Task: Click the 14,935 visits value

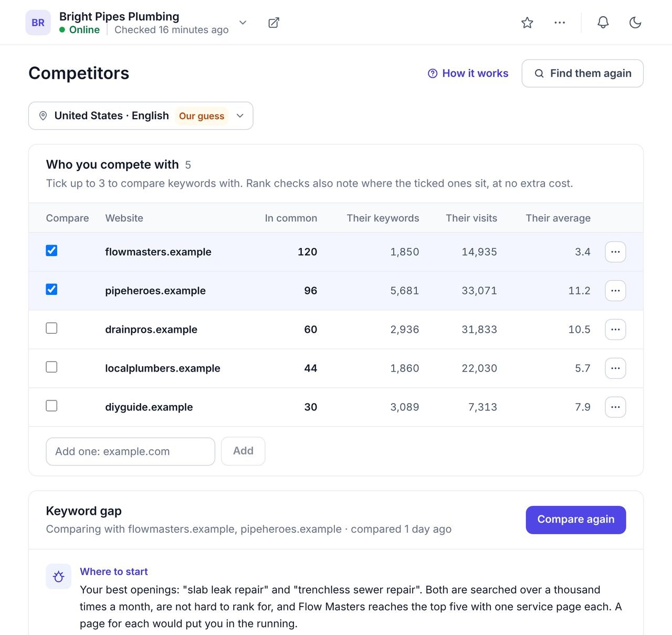Action: (479, 252)
